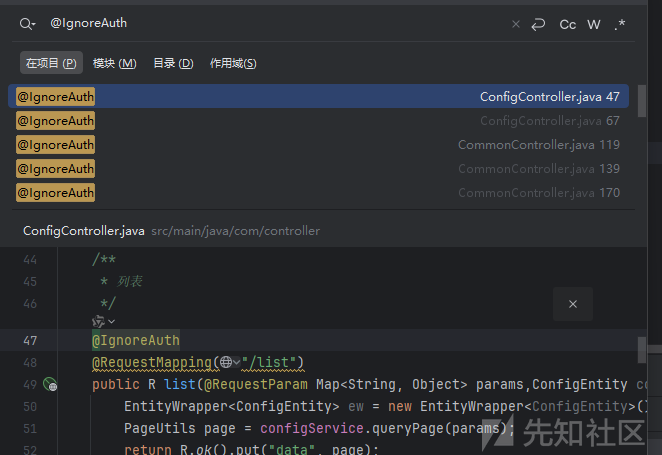
Task: Toggle match case Cc option
Action: (567, 24)
